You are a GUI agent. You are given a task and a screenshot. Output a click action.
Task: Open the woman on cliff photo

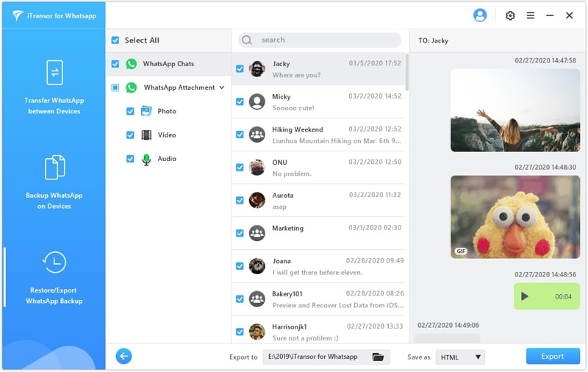coord(515,110)
